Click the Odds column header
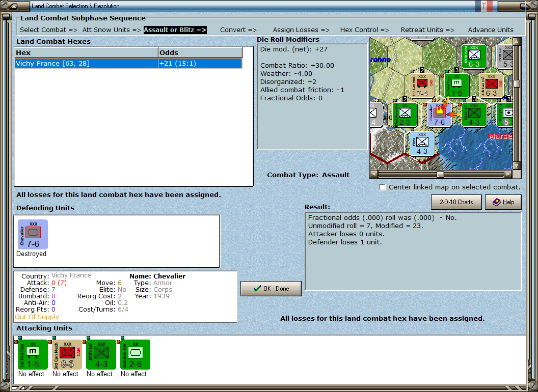 (x=200, y=53)
